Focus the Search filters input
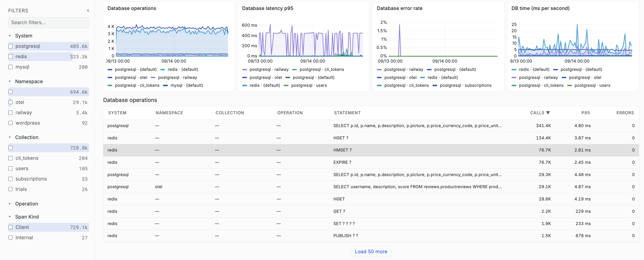Screen dimensions: 644x260 click(48, 22)
